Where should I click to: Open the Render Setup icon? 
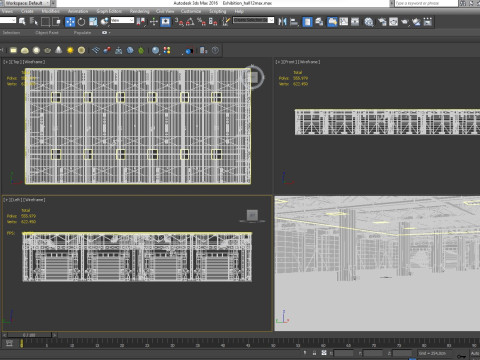[x=382, y=22]
